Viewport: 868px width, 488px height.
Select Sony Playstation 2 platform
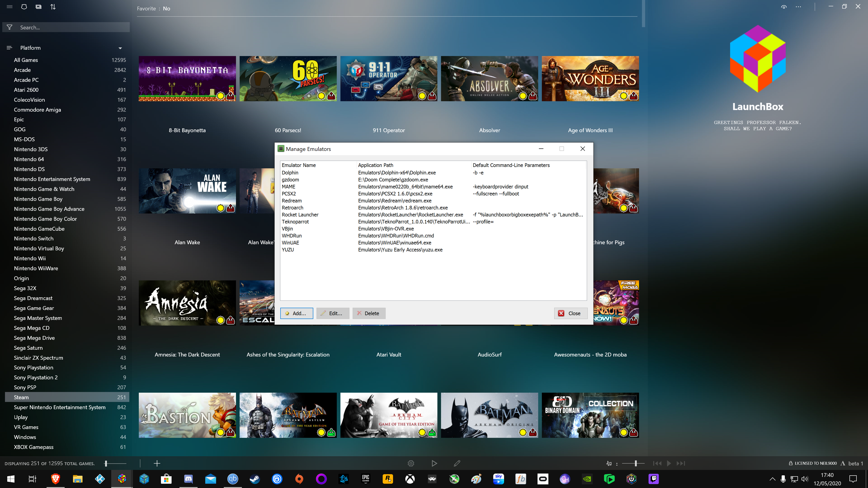67,378
